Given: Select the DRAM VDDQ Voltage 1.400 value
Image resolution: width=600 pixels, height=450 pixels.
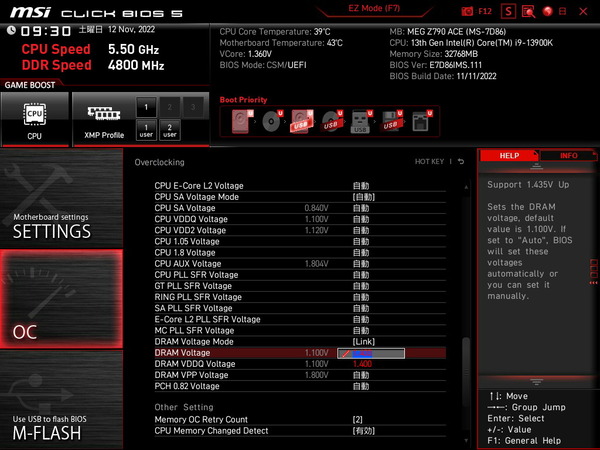Looking at the screenshot, I should (362, 364).
